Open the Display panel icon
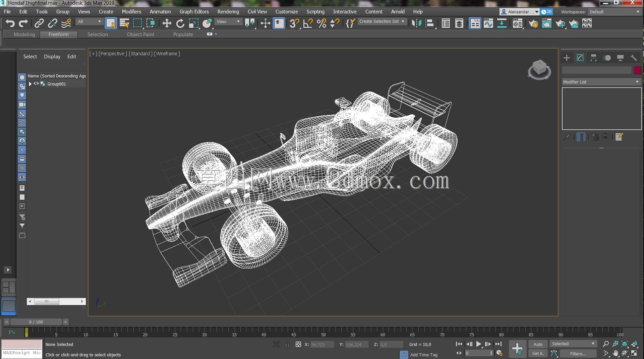 pyautogui.click(x=620, y=58)
